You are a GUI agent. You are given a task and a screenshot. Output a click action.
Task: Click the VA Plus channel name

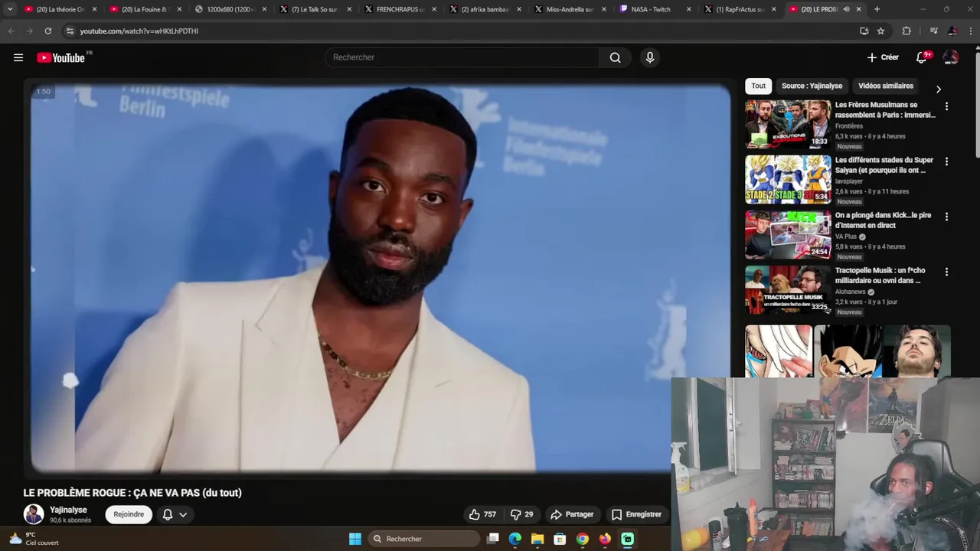[x=846, y=236]
